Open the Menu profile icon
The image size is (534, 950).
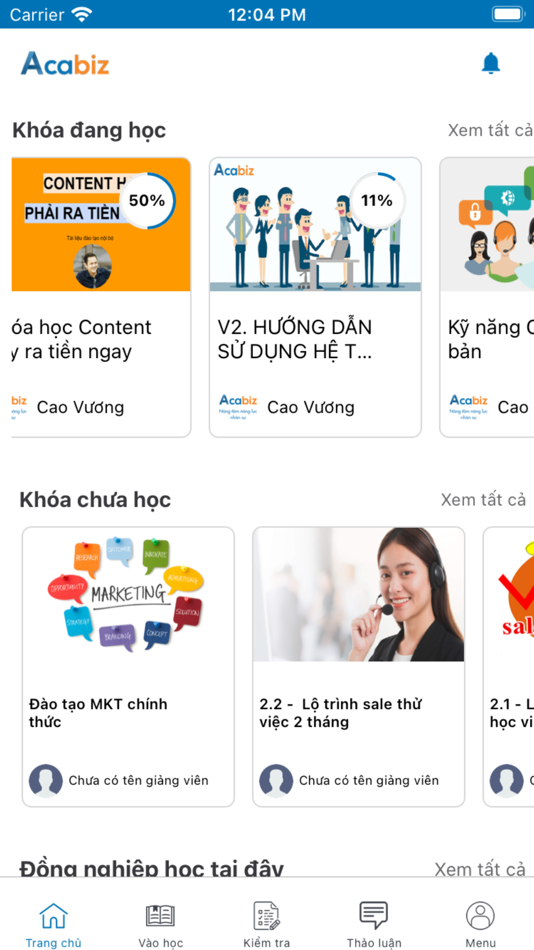pos(481,915)
